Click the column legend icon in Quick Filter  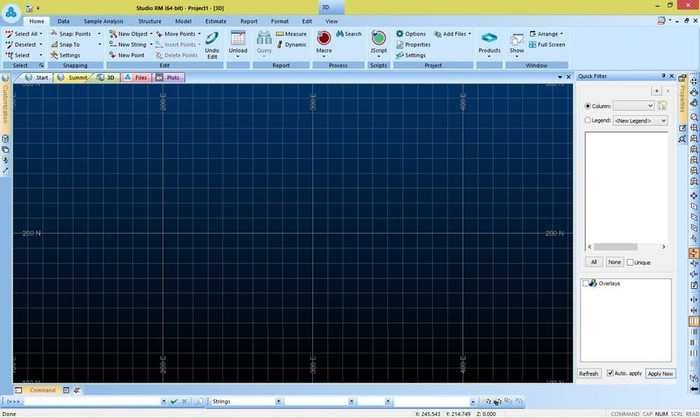tap(662, 105)
